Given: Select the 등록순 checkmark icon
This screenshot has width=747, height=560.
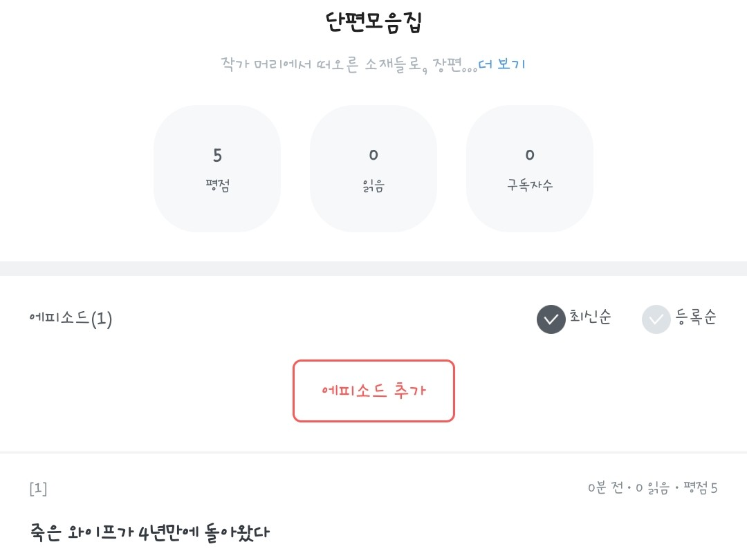Looking at the screenshot, I should (x=656, y=319).
